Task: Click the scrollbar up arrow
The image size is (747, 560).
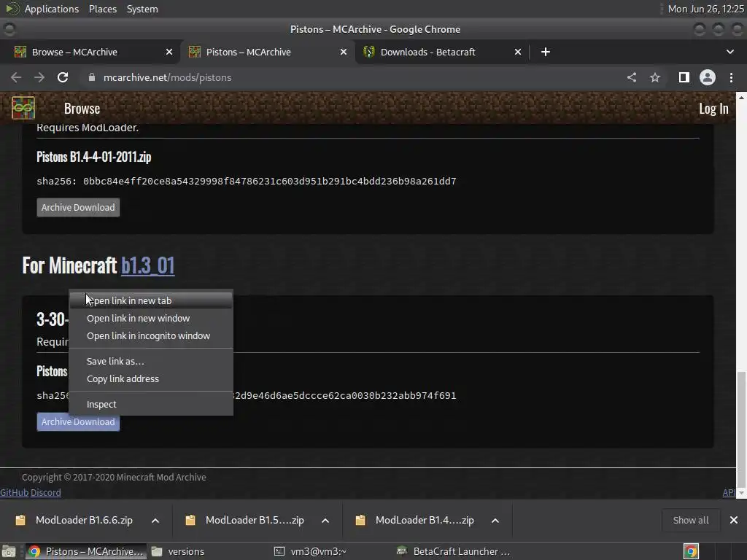Action: pos(741,97)
